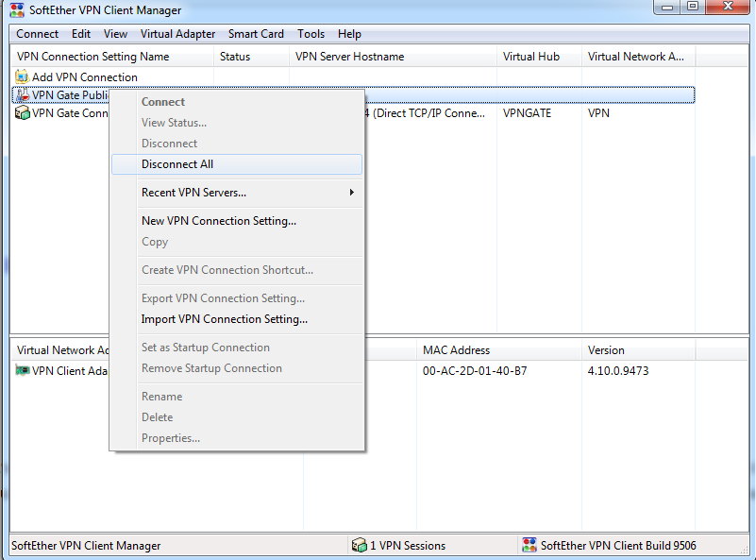Image resolution: width=756 pixels, height=560 pixels.
Task: Click the MAC Address column header
Action: point(499,350)
